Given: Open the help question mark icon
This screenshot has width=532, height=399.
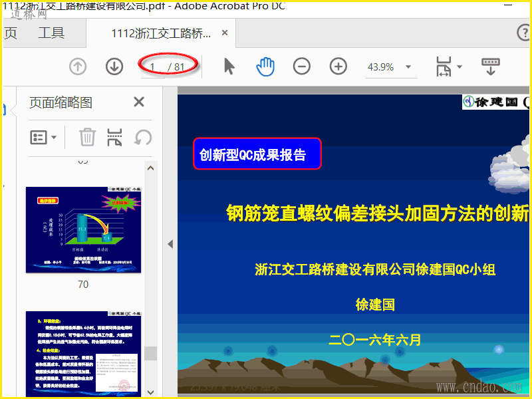Looking at the screenshot, I should 524,33.
